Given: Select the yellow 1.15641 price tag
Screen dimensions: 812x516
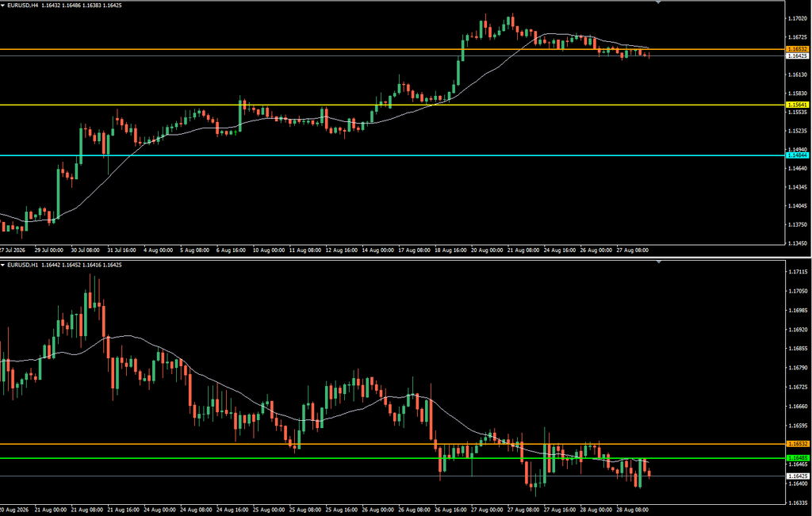Looking at the screenshot, I should point(797,105).
